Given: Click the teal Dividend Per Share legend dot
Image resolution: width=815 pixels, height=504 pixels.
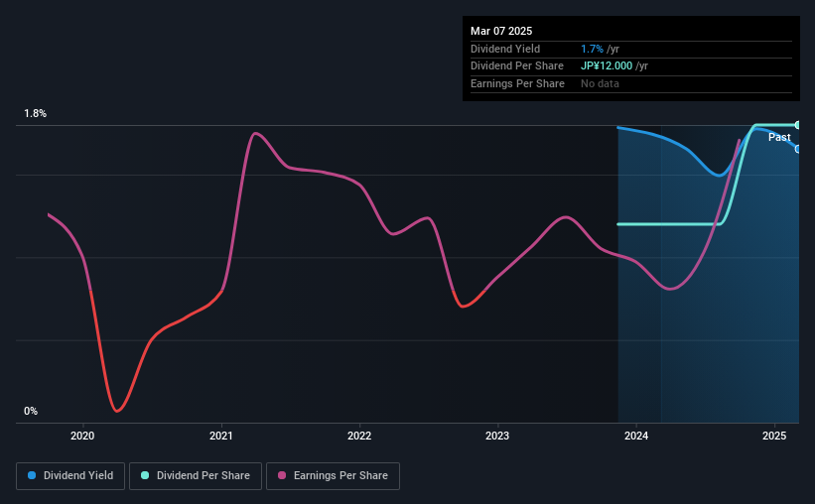Looking at the screenshot, I should (x=145, y=475).
